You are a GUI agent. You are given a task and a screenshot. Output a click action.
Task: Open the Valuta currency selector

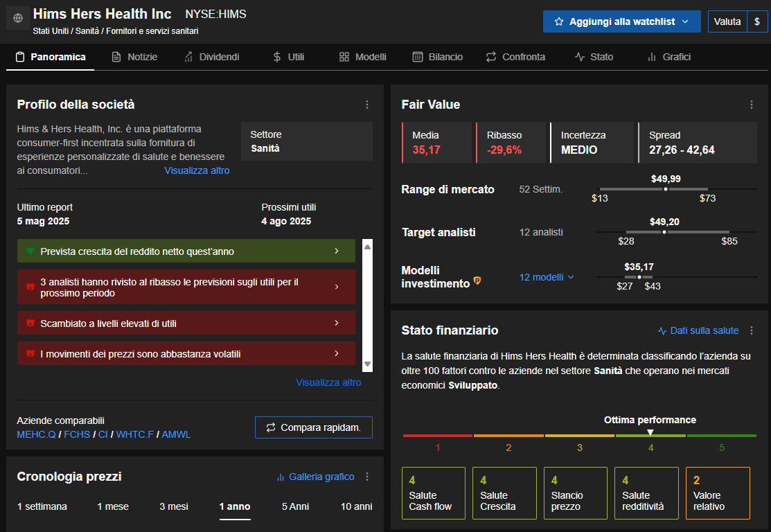click(x=727, y=21)
